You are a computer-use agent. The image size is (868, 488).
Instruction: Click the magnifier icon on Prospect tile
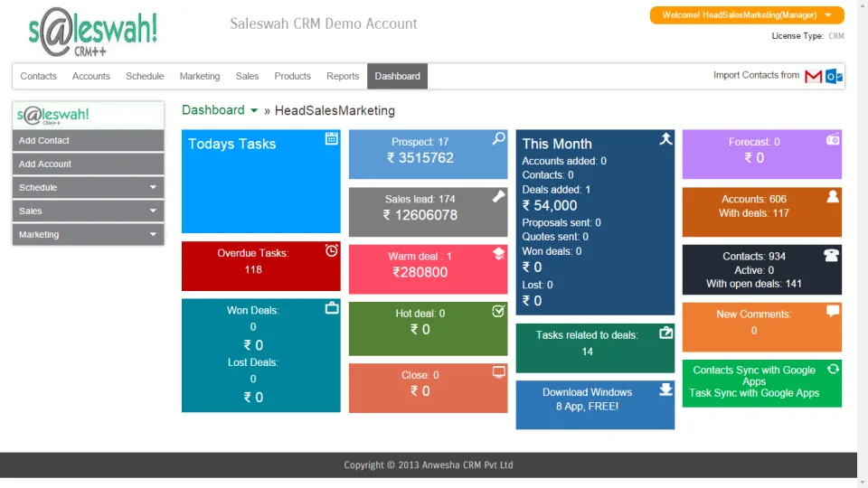click(499, 138)
